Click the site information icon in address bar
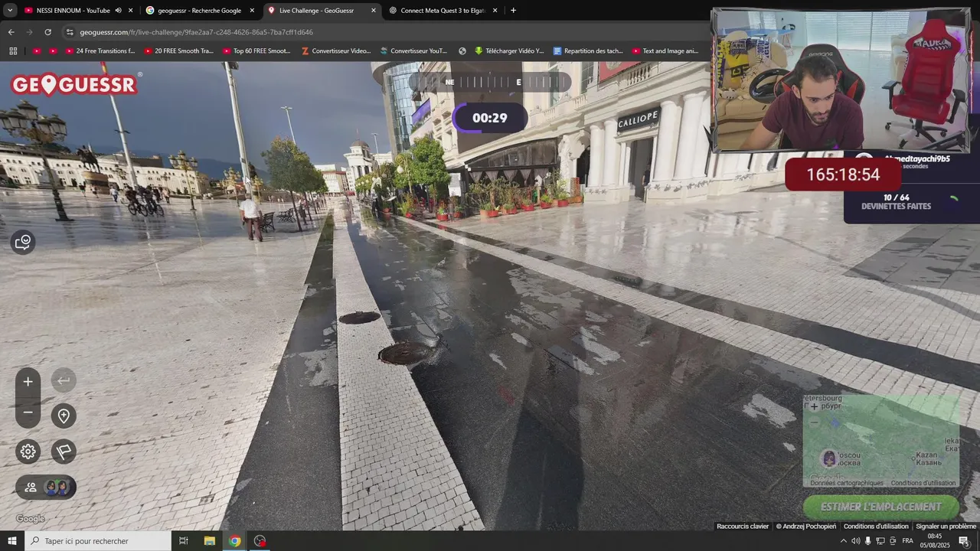 70,32
